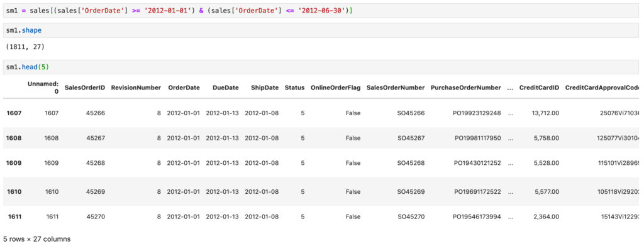Click sales order number SO45269
This screenshot has height=248, width=644.
coord(411,191)
